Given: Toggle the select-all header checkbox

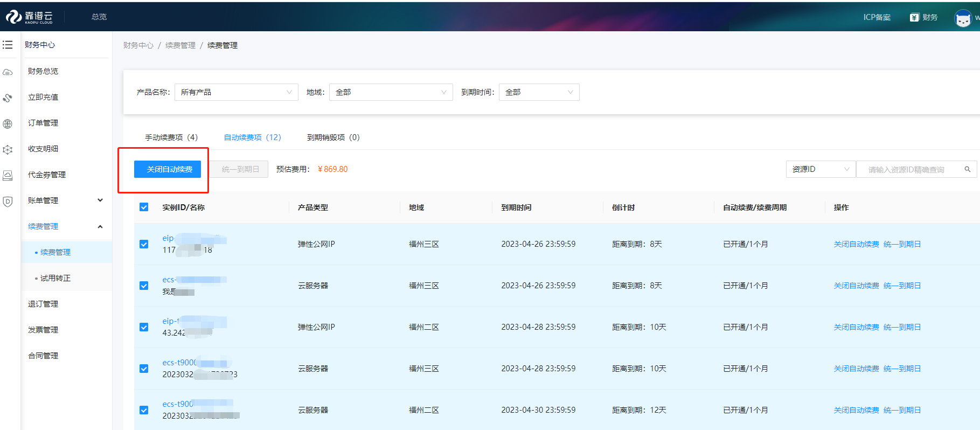Looking at the screenshot, I should [144, 207].
